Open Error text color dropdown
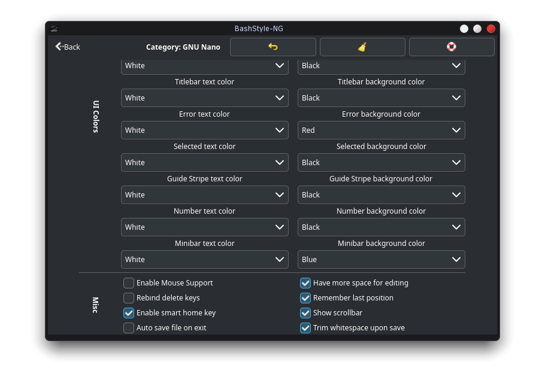This screenshot has width=545, height=392. (x=205, y=130)
